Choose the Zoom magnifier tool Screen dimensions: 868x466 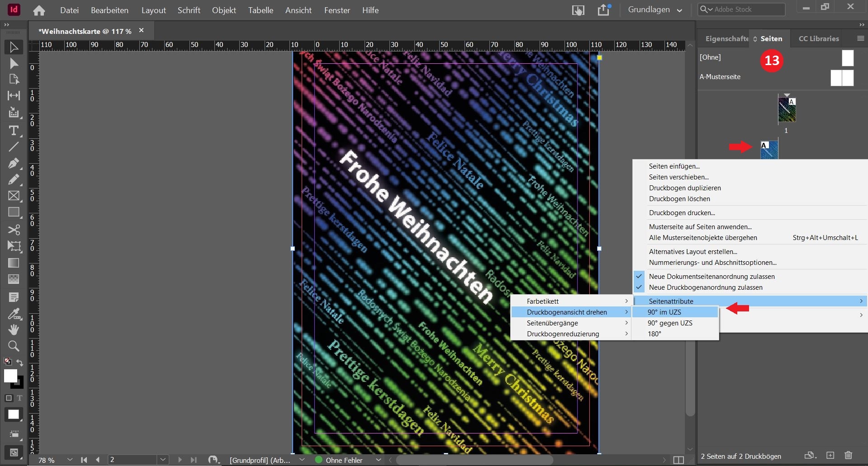14,346
